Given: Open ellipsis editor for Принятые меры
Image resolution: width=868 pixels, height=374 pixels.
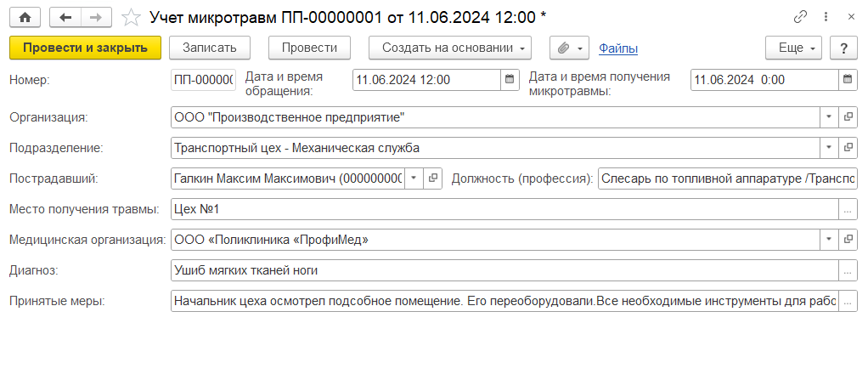Looking at the screenshot, I should click(847, 301).
